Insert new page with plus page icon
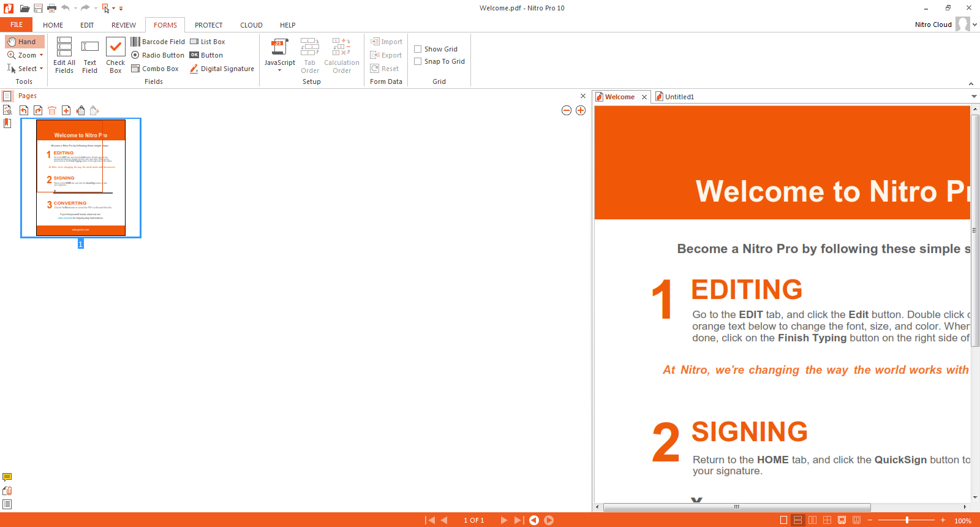 (66, 110)
